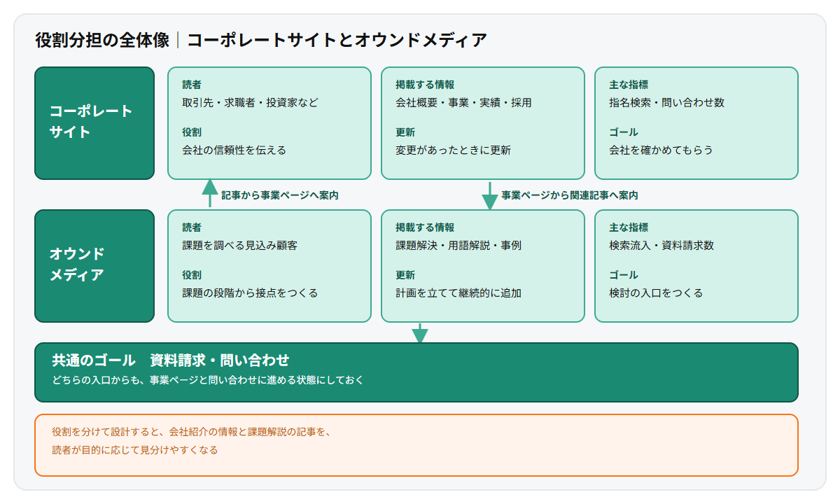Image resolution: width=840 pixels, height=504 pixels.
Task: Select the text 会社を確かめてもらう
Action: (x=661, y=150)
